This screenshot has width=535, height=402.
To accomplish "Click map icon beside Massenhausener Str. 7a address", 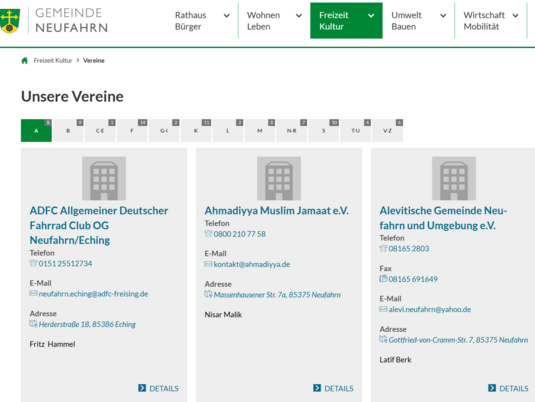I will [208, 294].
